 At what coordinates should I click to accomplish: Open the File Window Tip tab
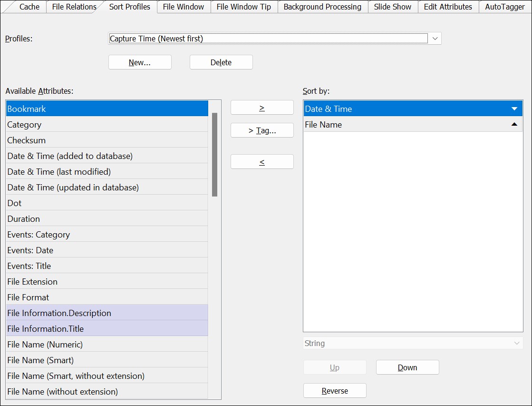(243, 7)
